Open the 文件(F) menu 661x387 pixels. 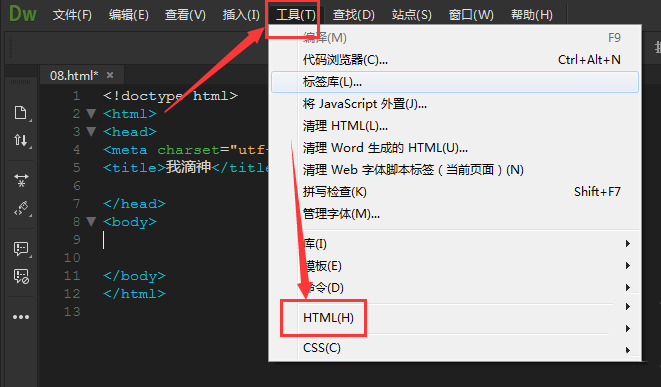coord(72,15)
